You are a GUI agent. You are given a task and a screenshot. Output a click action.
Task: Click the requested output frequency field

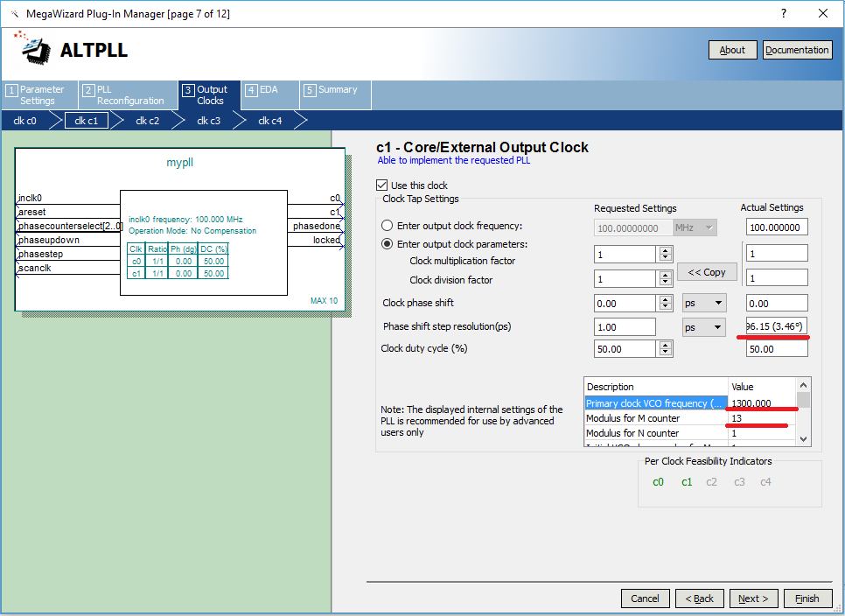[x=633, y=228]
